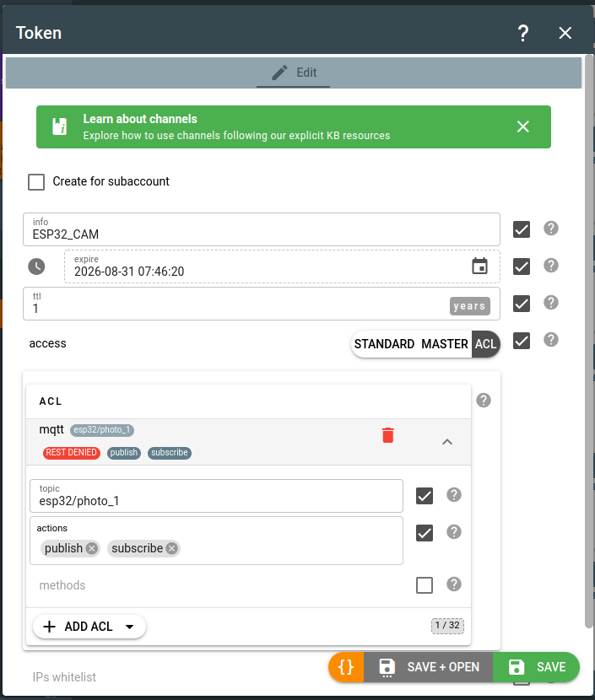Select the MASTER access option

(445, 344)
